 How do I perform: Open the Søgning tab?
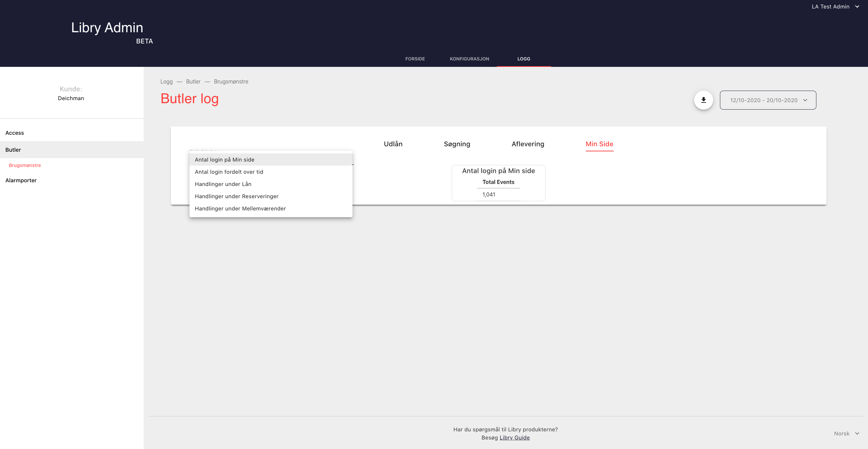[x=457, y=144]
